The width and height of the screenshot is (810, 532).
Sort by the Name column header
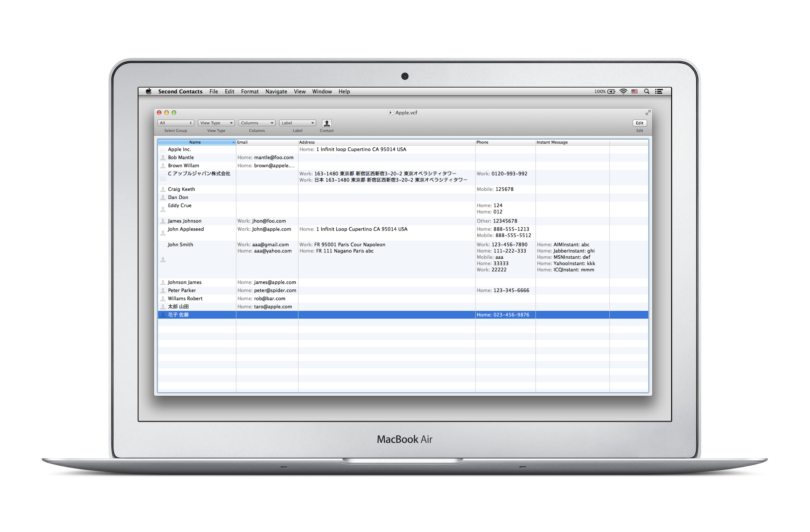point(197,142)
